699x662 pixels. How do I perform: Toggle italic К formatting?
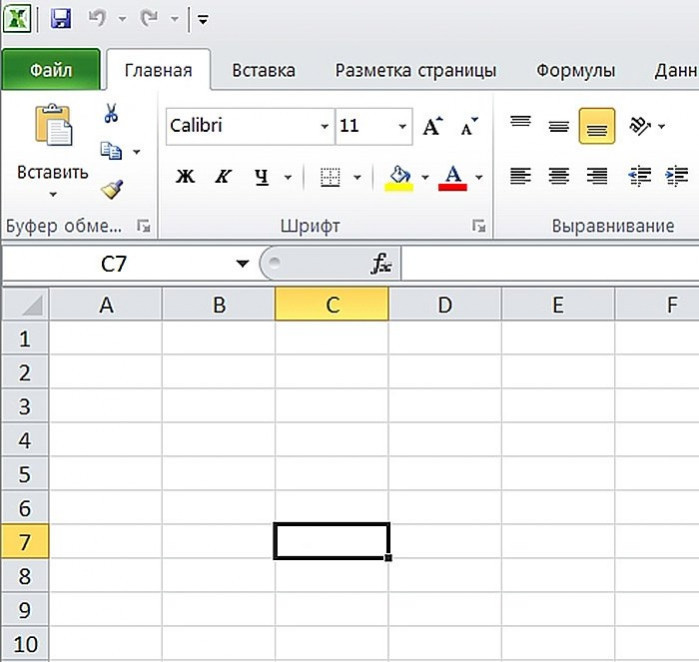click(223, 177)
